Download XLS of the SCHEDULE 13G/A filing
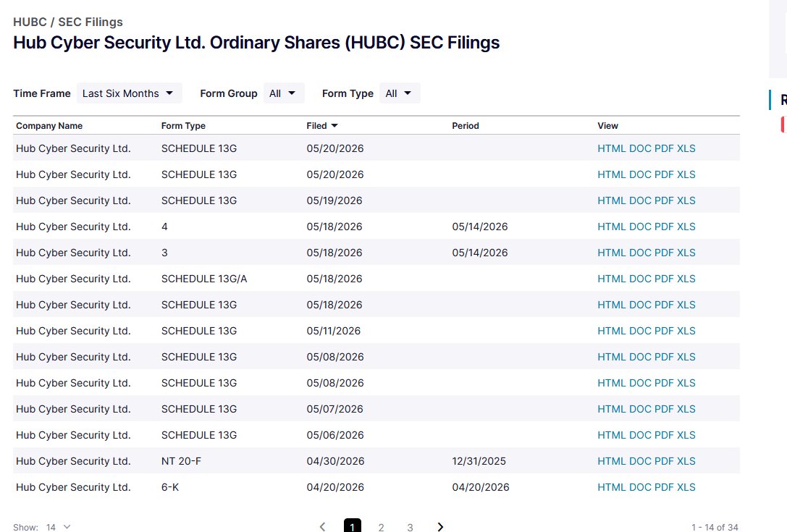 coord(686,279)
